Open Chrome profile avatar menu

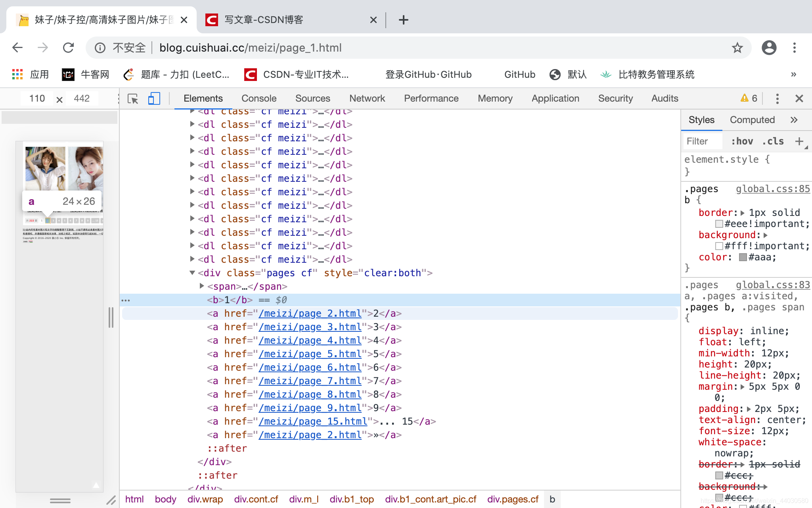pos(769,48)
